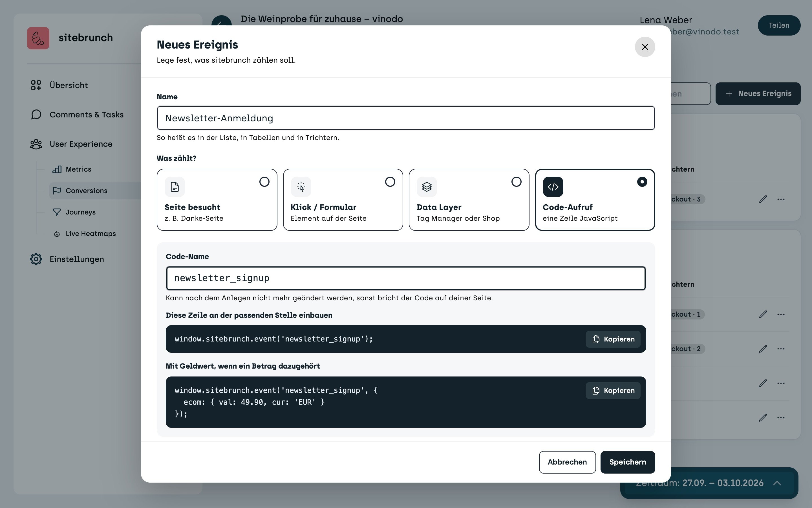
Task: Click Speichern to save the event
Action: 627,462
